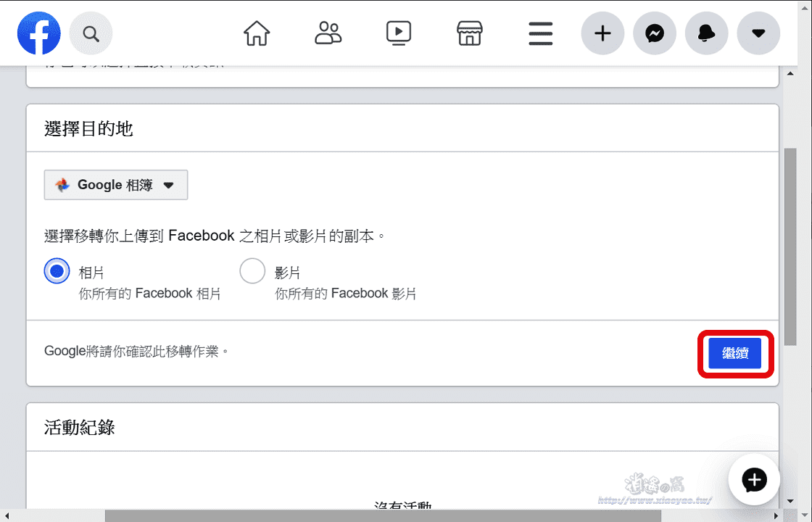Open the Watch video icon
Image resolution: width=812 pixels, height=522 pixels.
(399, 33)
